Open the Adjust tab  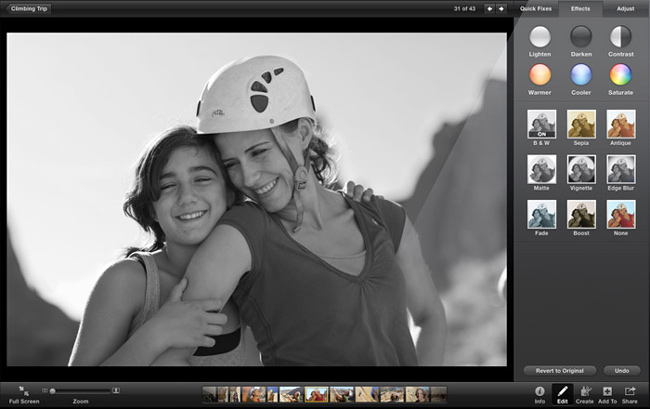point(625,8)
